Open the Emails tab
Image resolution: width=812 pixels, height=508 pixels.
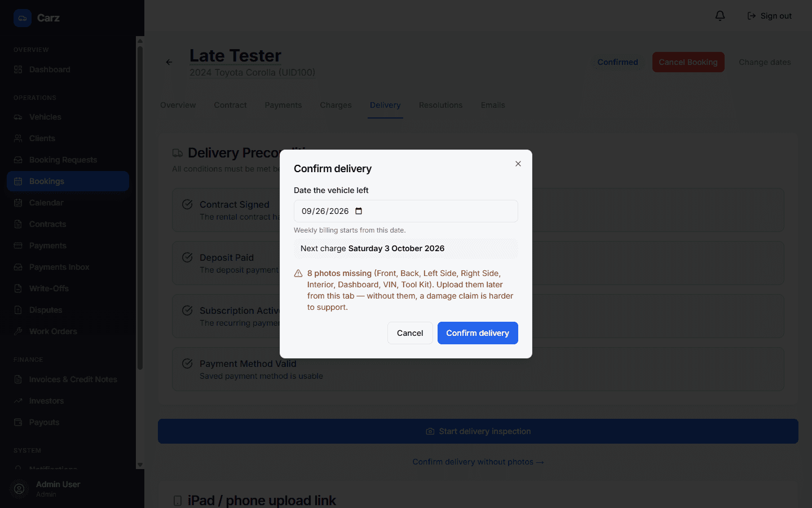tap(493, 105)
